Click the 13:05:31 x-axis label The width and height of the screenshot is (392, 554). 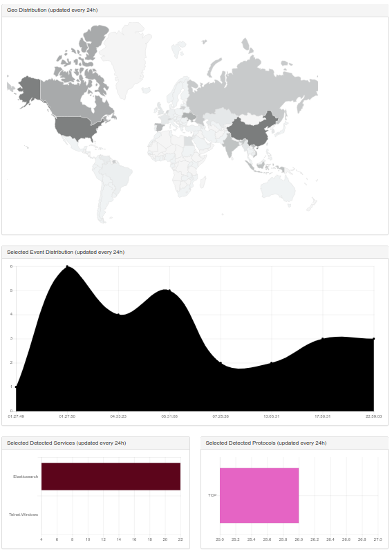(x=272, y=416)
